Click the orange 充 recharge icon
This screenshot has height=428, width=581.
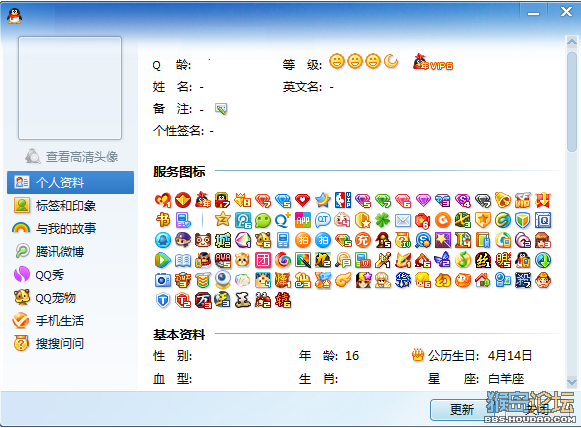tap(363, 240)
